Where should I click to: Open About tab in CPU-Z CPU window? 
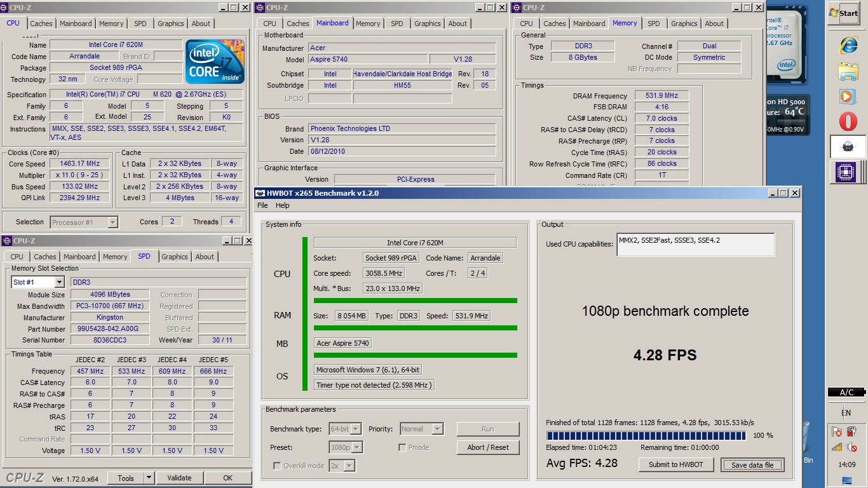201,24
